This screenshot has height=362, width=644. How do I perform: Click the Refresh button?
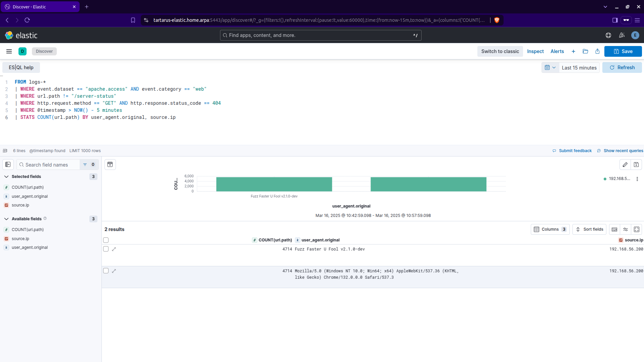pyautogui.click(x=622, y=67)
